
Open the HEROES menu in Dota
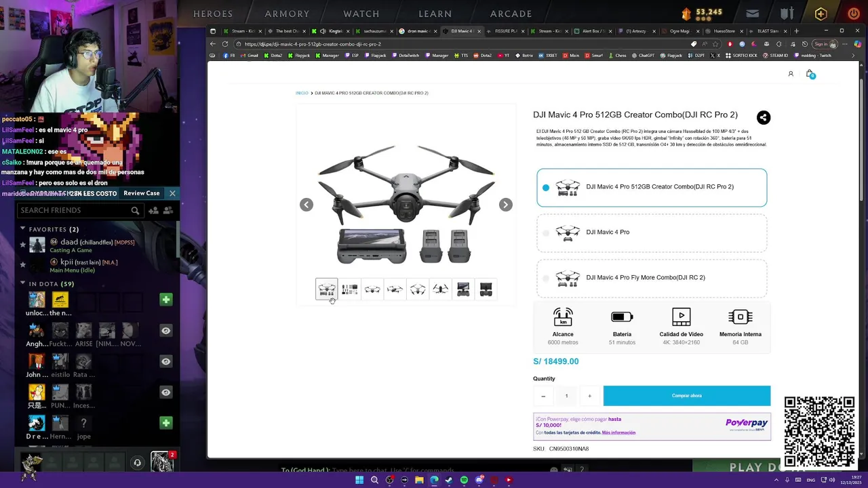click(x=213, y=14)
